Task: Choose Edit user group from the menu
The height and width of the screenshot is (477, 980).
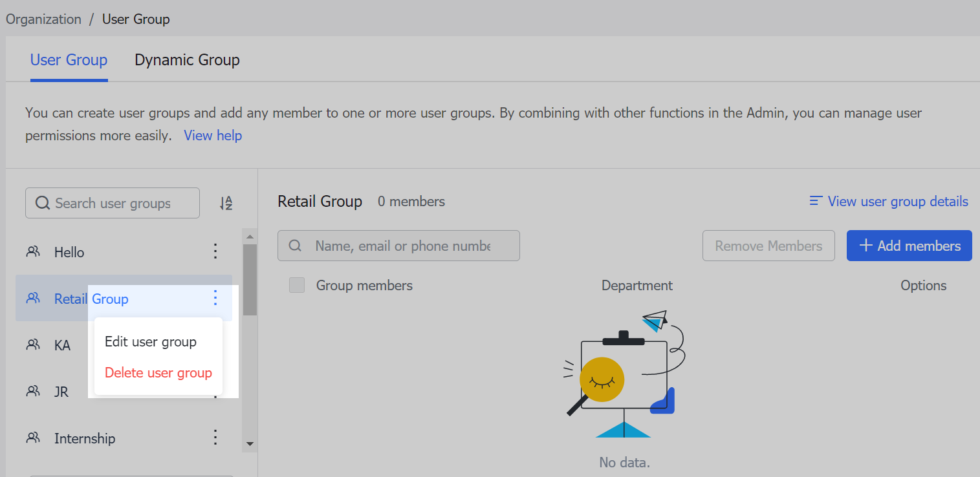Action: coord(150,341)
